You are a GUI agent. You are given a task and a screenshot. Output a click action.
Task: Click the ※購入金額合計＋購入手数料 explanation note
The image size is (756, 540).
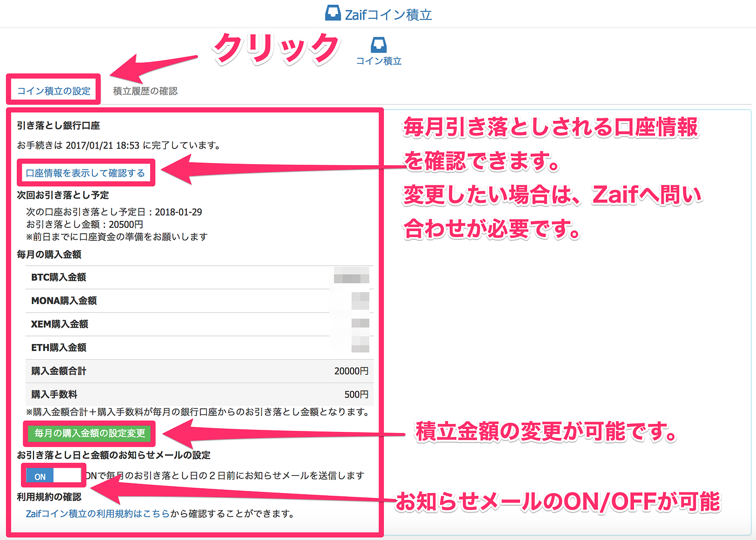(x=198, y=412)
